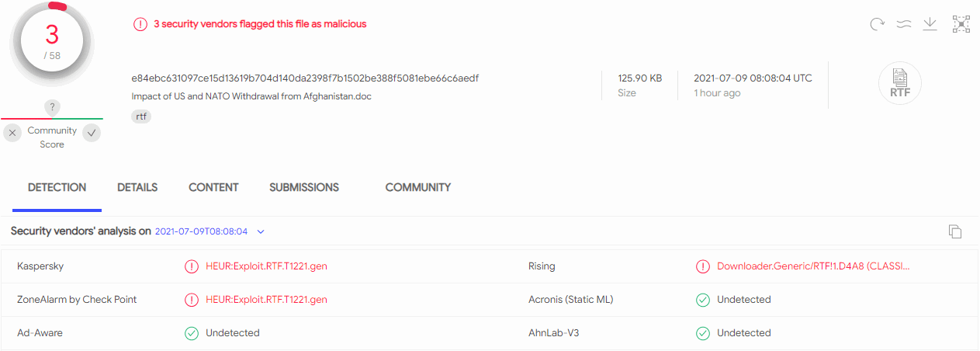This screenshot has height=351, width=980.
Task: Click the Kaspersky malicious alert icon
Action: pos(191,266)
